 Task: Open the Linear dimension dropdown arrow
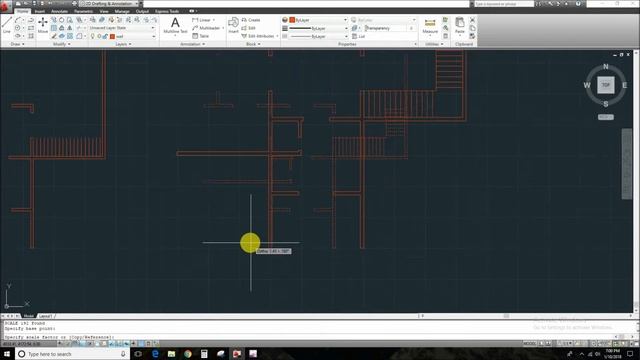point(213,20)
